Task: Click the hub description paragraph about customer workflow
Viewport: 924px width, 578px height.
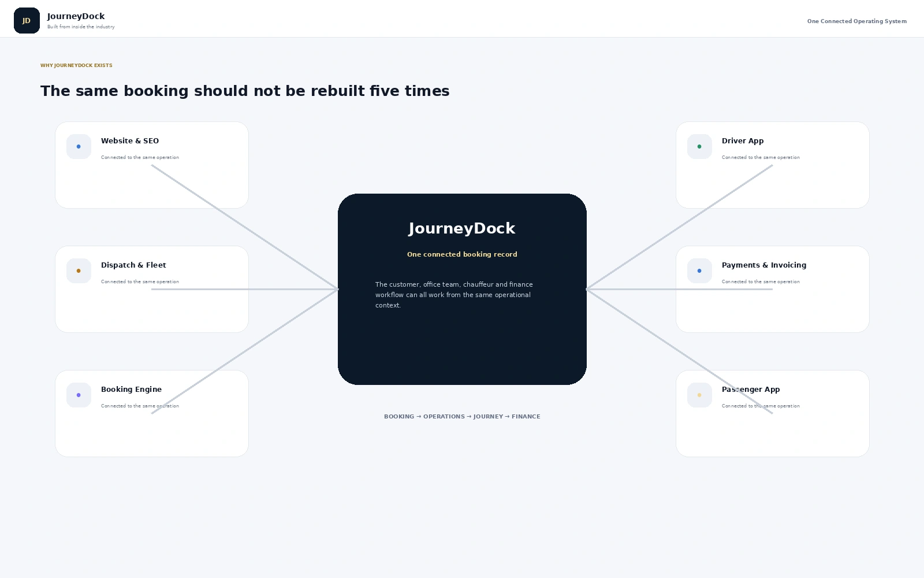Action: click(x=454, y=295)
